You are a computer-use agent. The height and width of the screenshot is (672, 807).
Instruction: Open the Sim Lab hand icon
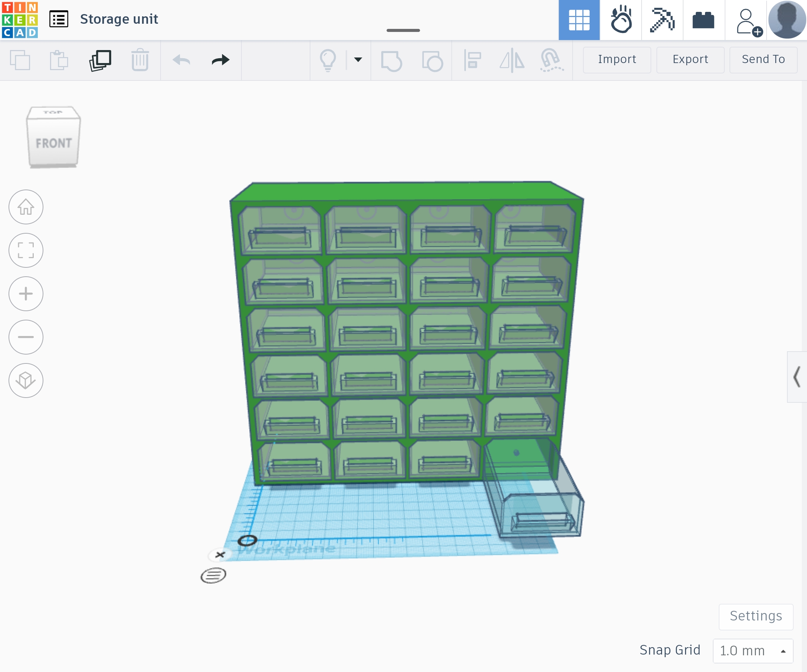pyautogui.click(x=620, y=20)
